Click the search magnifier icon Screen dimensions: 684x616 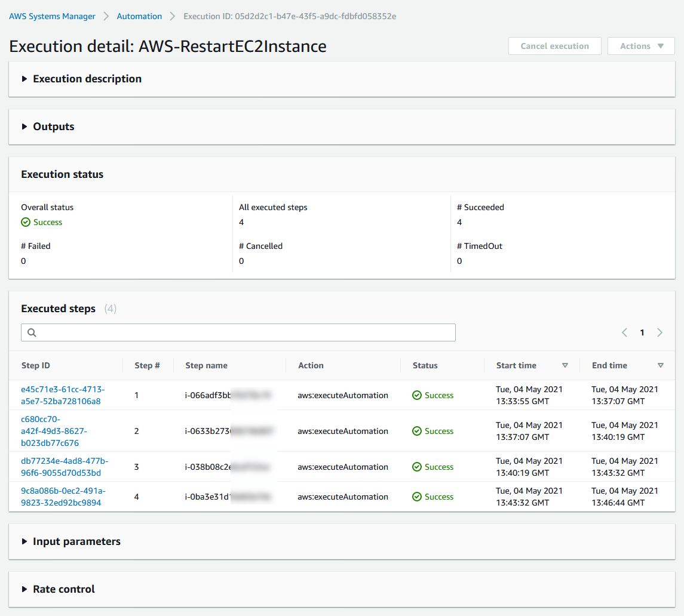click(x=32, y=332)
